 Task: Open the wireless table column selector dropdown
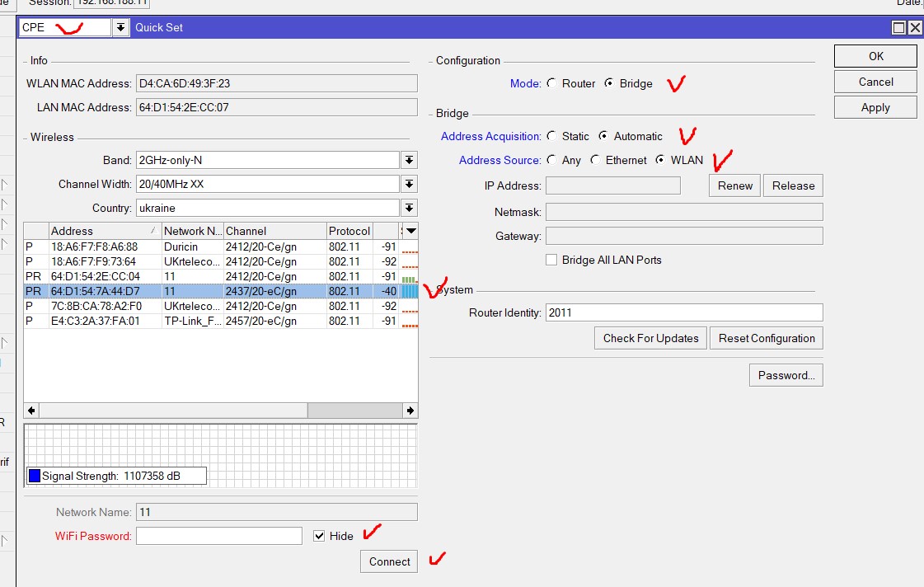tap(411, 231)
